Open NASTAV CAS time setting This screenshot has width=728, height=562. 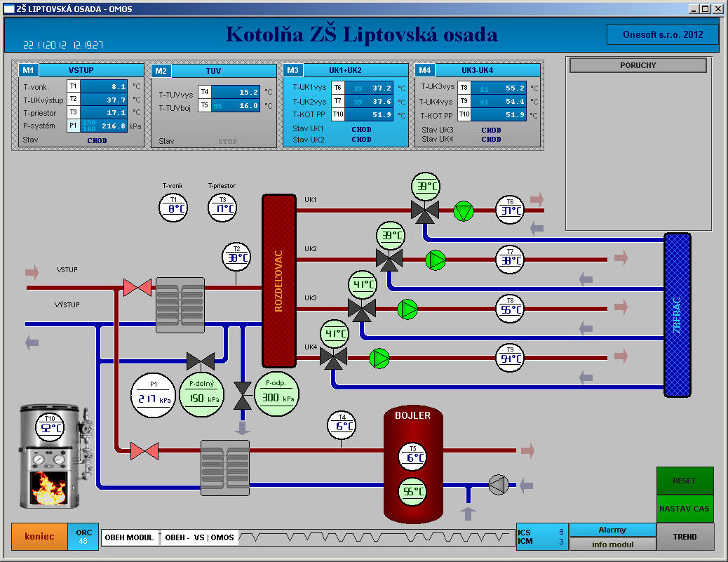coord(685,509)
